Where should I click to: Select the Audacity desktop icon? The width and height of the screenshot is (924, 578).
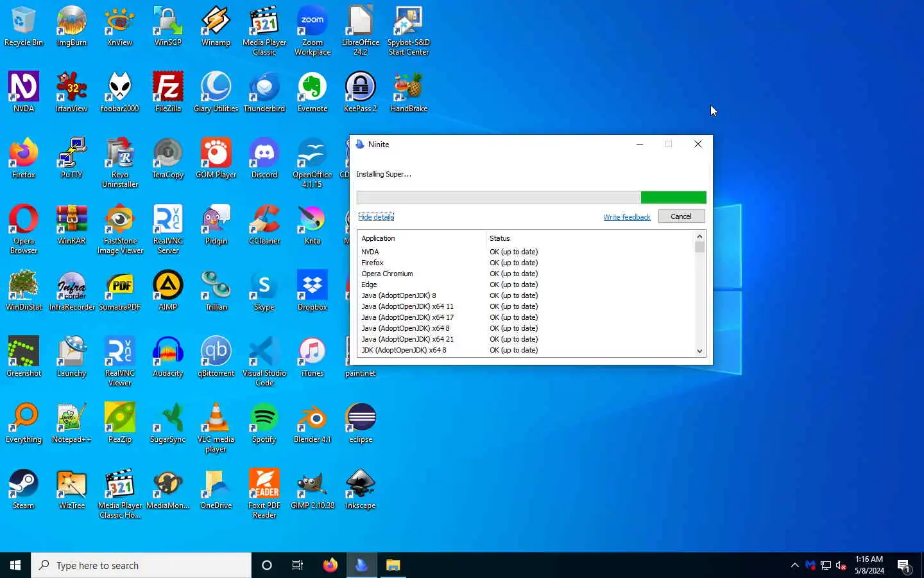point(168,356)
